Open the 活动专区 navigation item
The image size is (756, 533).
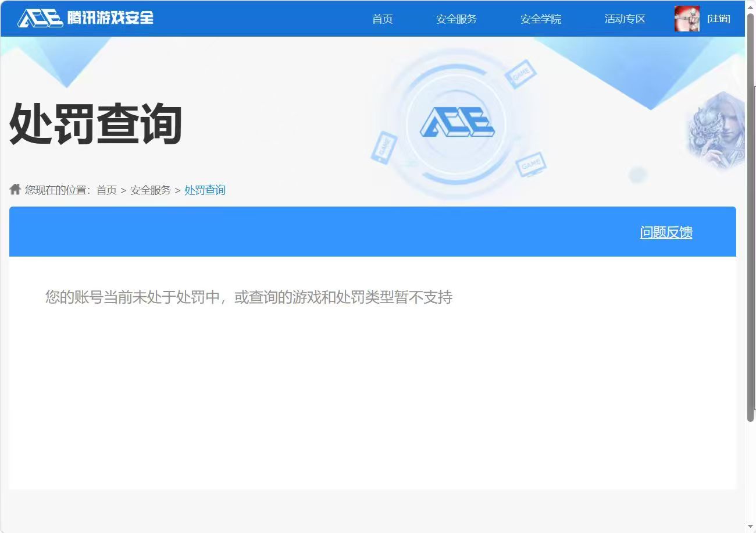tap(625, 19)
